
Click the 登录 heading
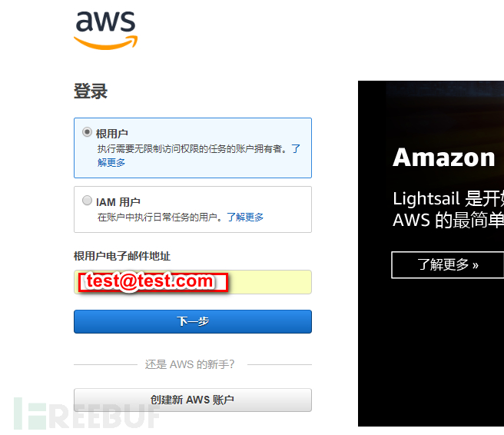(91, 91)
